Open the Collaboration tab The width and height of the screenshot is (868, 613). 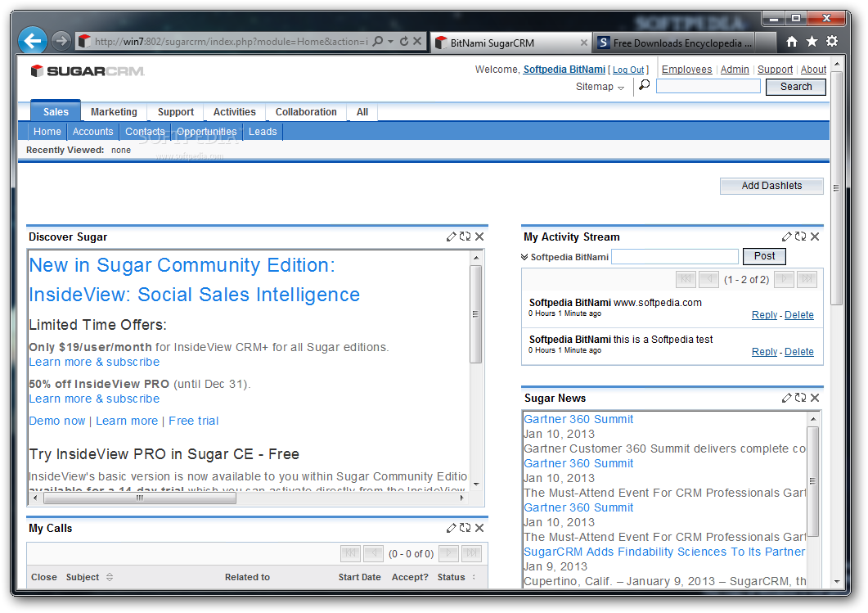point(306,112)
